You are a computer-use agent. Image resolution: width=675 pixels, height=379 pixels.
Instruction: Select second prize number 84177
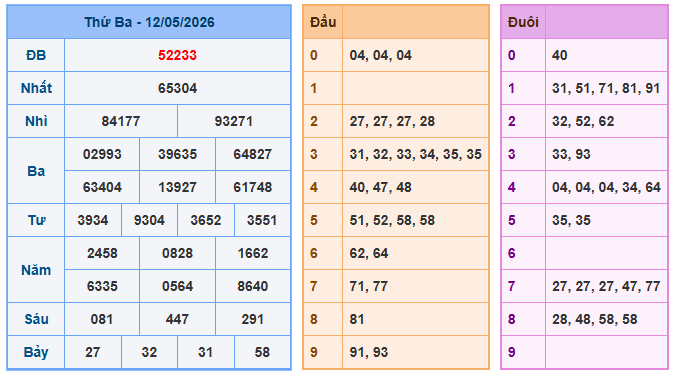(121, 121)
